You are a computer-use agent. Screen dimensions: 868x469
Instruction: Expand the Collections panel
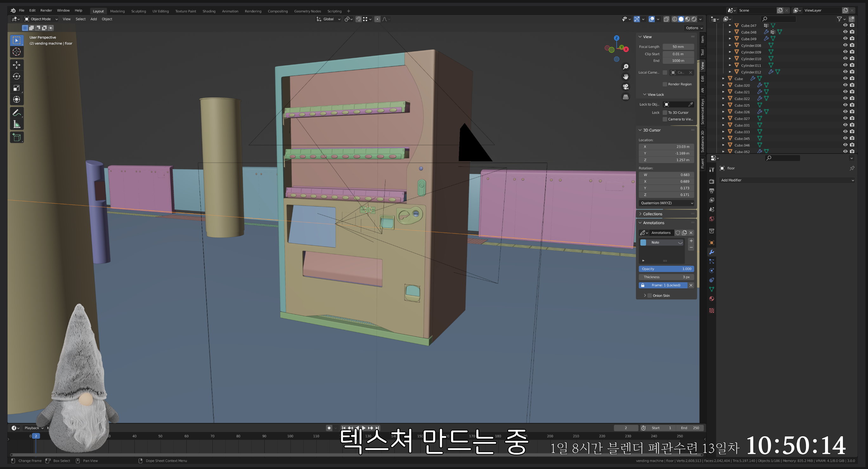[652, 214]
